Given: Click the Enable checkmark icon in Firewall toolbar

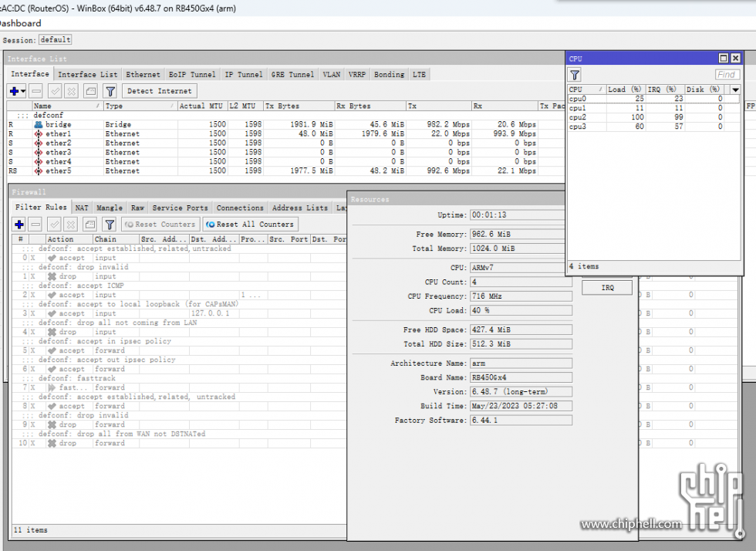Looking at the screenshot, I should pyautogui.click(x=55, y=225).
